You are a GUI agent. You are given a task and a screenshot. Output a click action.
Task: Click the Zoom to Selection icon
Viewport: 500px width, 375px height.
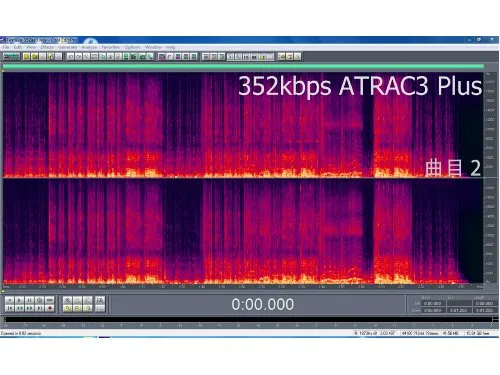point(67,308)
